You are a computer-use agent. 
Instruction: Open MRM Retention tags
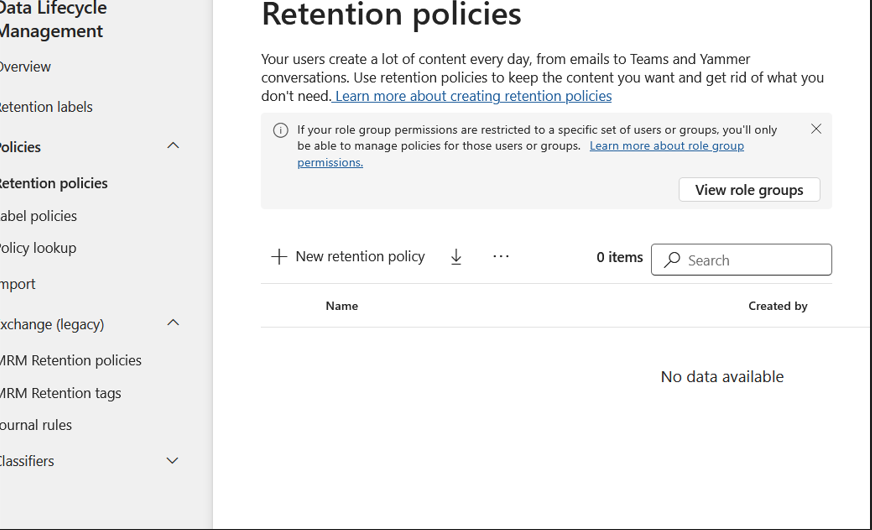pos(60,393)
